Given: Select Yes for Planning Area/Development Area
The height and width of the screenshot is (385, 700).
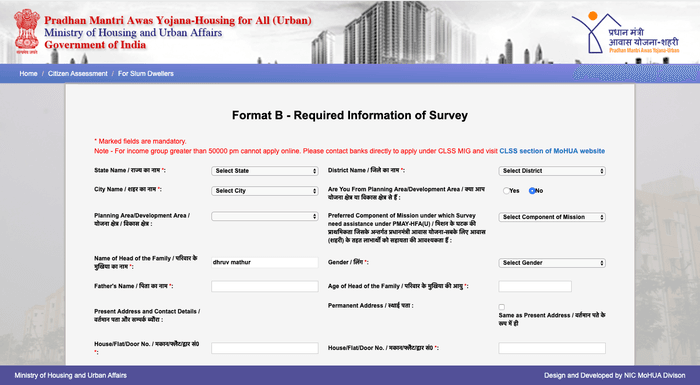Looking at the screenshot, I should (506, 191).
